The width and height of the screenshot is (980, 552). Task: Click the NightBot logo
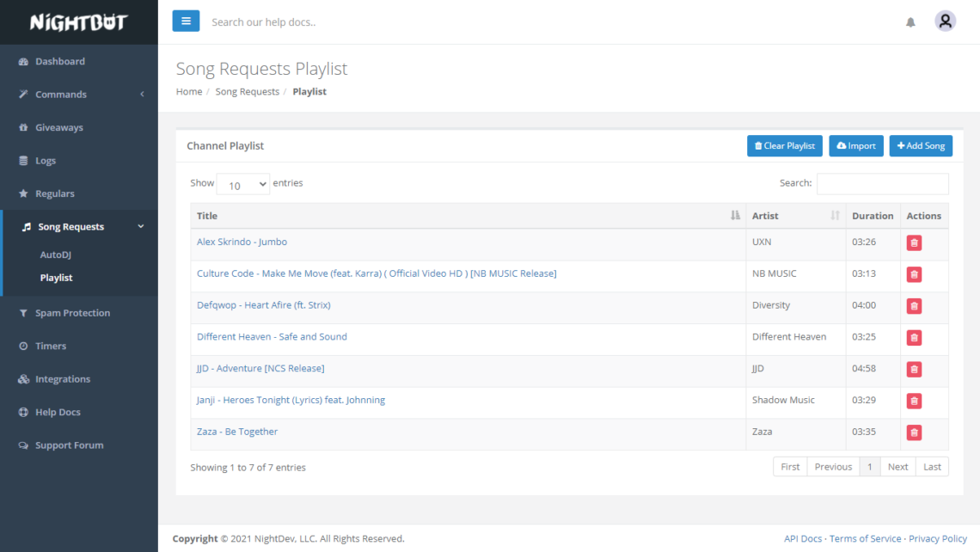(78, 22)
